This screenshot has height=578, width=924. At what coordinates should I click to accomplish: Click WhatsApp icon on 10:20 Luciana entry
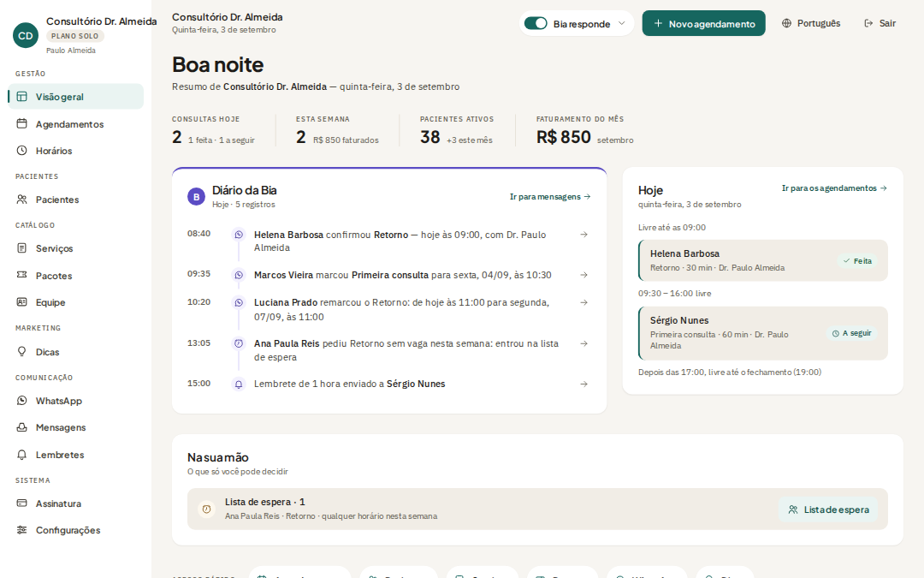pyautogui.click(x=239, y=302)
